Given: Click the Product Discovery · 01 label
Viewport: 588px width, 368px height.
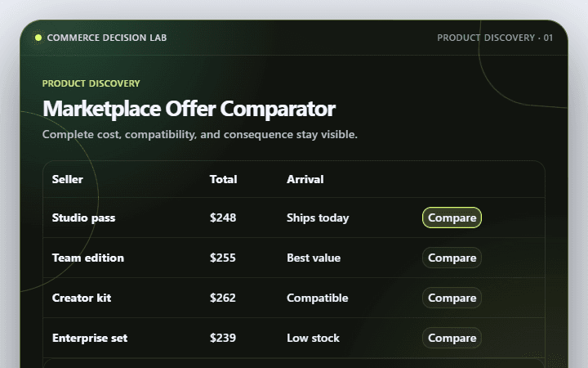Looking at the screenshot, I should tap(495, 38).
